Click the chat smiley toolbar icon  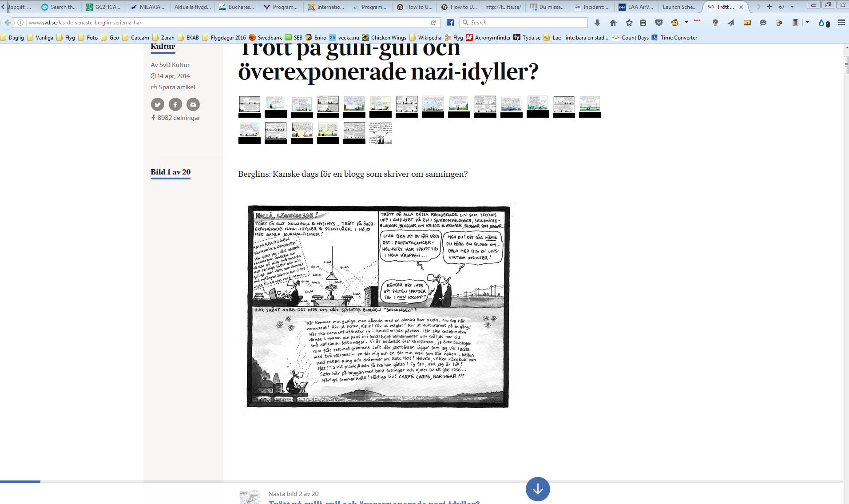(x=763, y=23)
